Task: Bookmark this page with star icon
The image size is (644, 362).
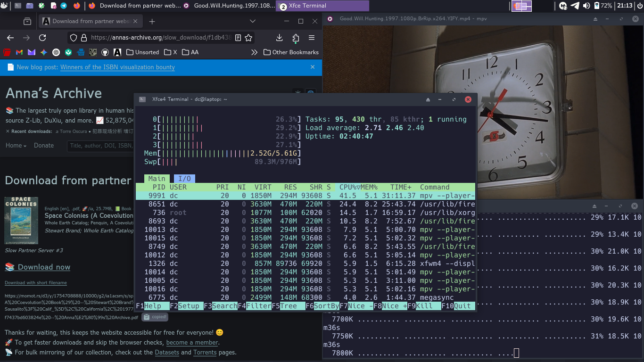Action: click(x=248, y=38)
